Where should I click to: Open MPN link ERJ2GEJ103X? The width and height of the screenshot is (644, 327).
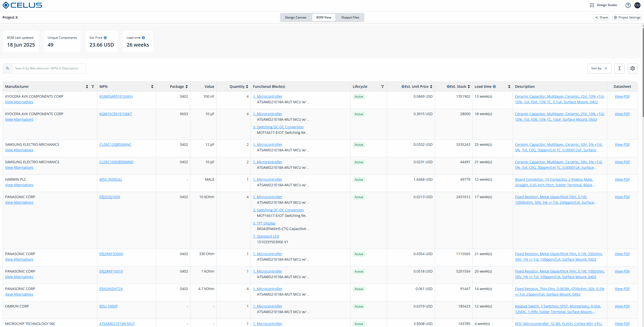tap(110, 197)
